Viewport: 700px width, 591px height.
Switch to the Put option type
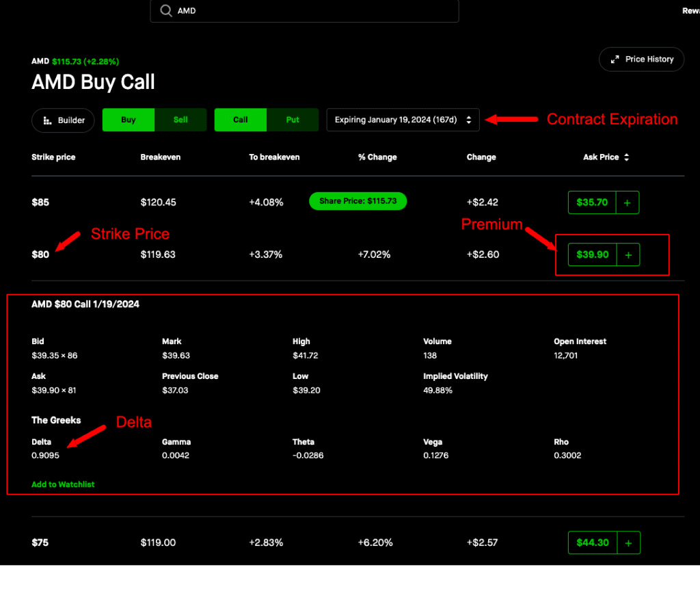pyautogui.click(x=293, y=120)
